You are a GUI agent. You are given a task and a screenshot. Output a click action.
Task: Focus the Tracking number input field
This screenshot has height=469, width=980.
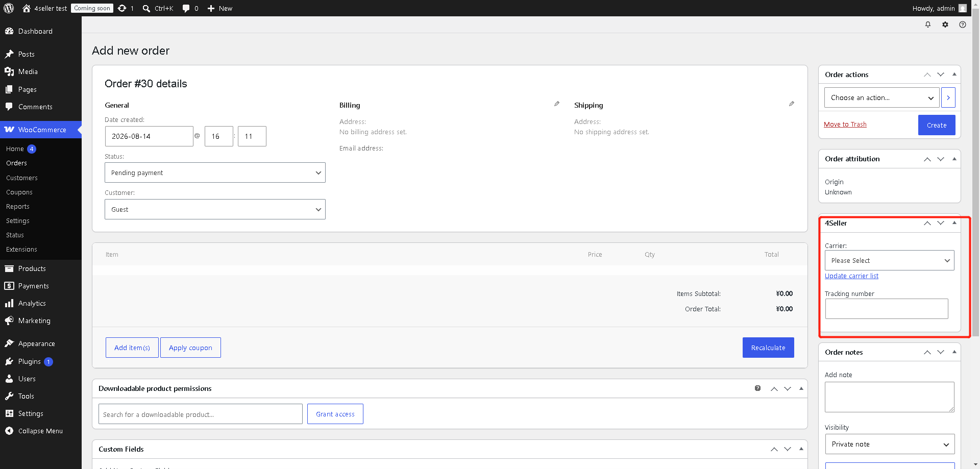point(887,309)
